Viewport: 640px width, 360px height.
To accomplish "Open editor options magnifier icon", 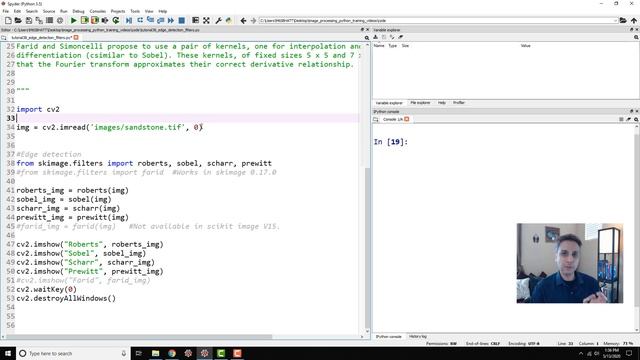I will [x=367, y=38].
